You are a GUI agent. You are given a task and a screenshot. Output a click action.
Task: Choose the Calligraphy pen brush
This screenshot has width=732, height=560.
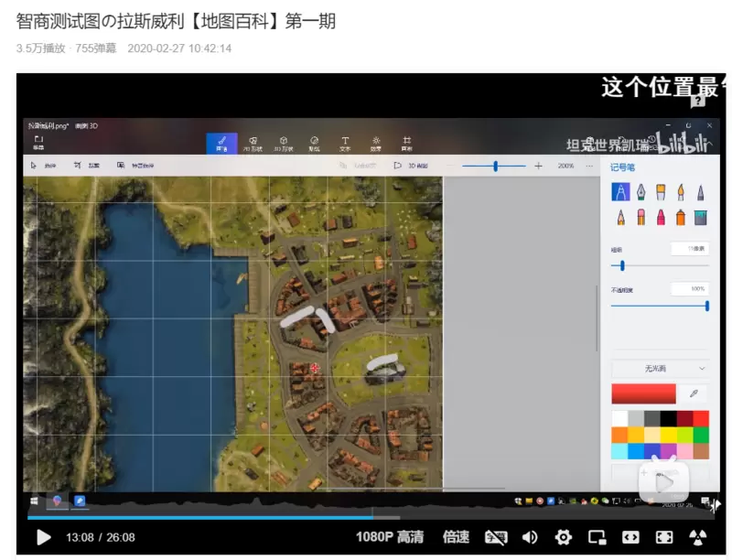[x=641, y=192]
